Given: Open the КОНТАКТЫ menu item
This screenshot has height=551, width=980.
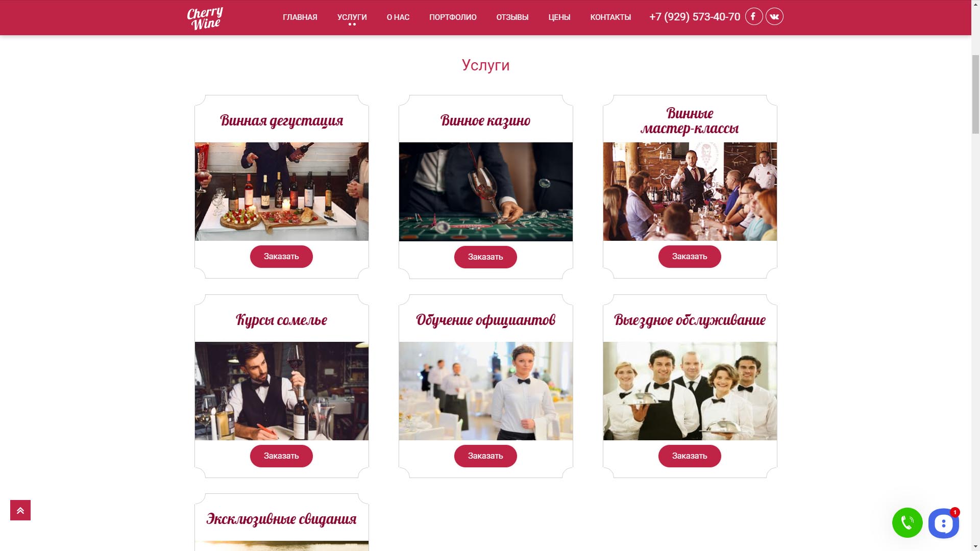Looking at the screenshot, I should pyautogui.click(x=610, y=17).
